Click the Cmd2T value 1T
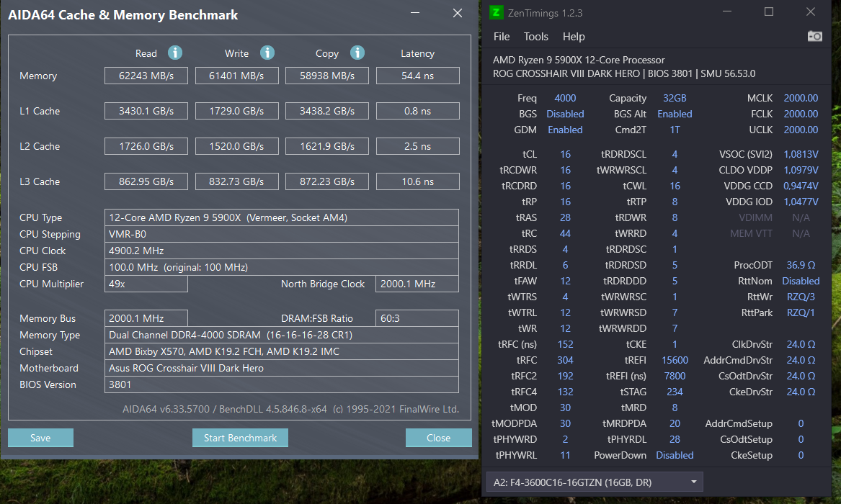 click(675, 130)
